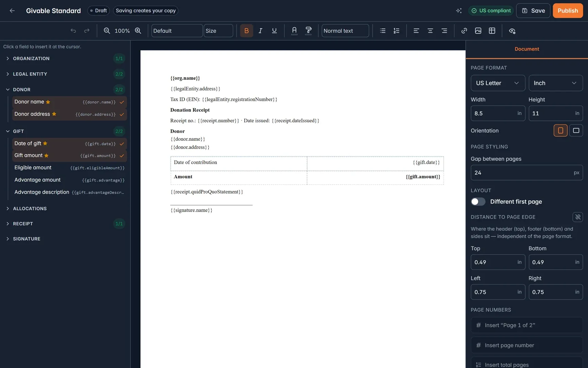588x368 pixels.
Task: Toggle Different first page switch
Action: click(x=478, y=202)
